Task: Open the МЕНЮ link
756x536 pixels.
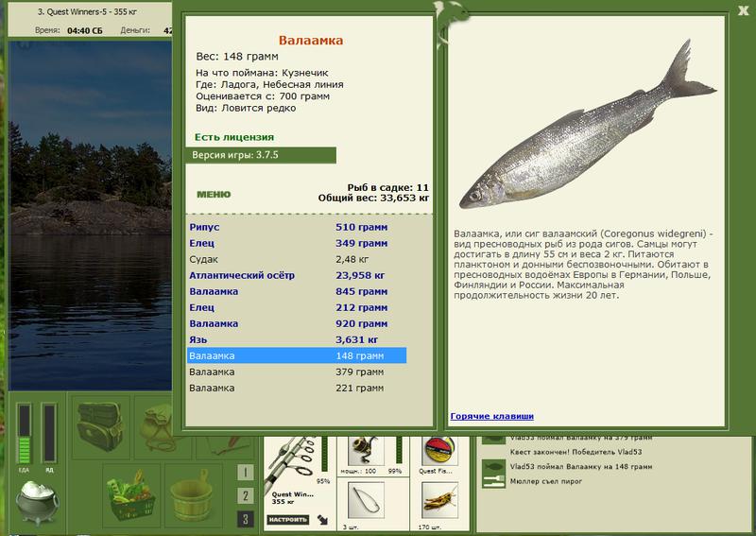Action: tap(214, 195)
